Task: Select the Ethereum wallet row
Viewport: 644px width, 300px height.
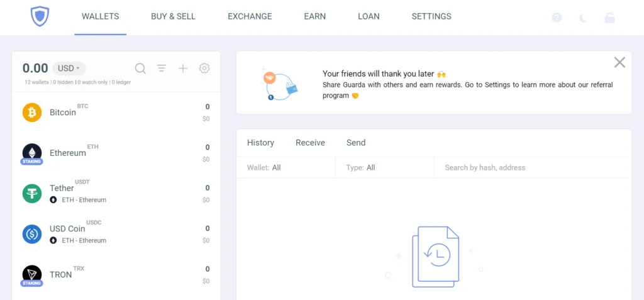Action: pyautogui.click(x=116, y=153)
